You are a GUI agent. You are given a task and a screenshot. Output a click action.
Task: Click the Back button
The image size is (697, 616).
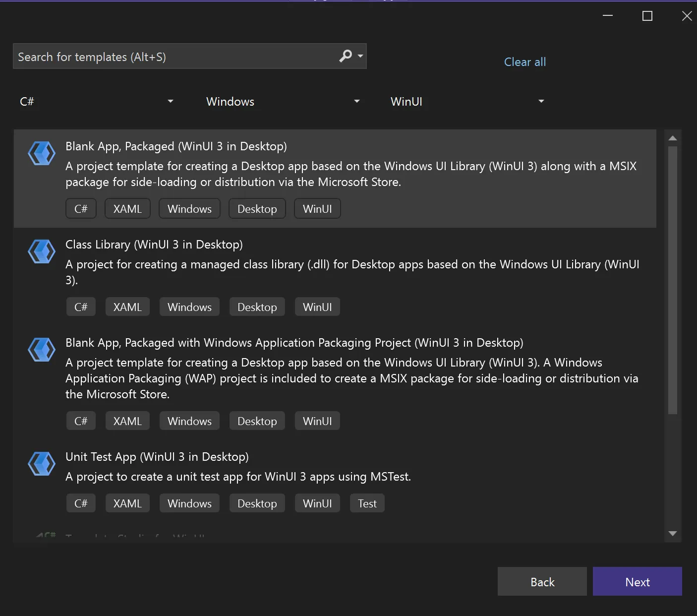(542, 582)
